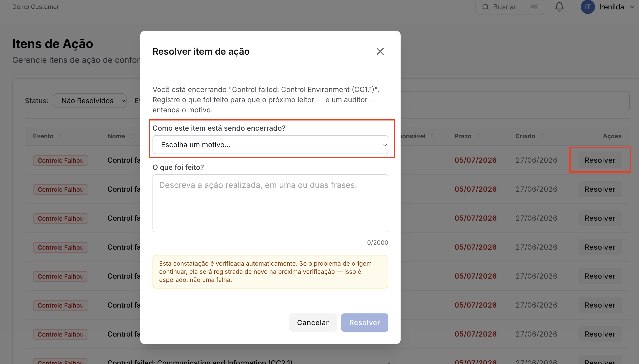The image size is (639, 364).
Task: Open the Status Não Resolvidos dropdown
Action: (89, 101)
